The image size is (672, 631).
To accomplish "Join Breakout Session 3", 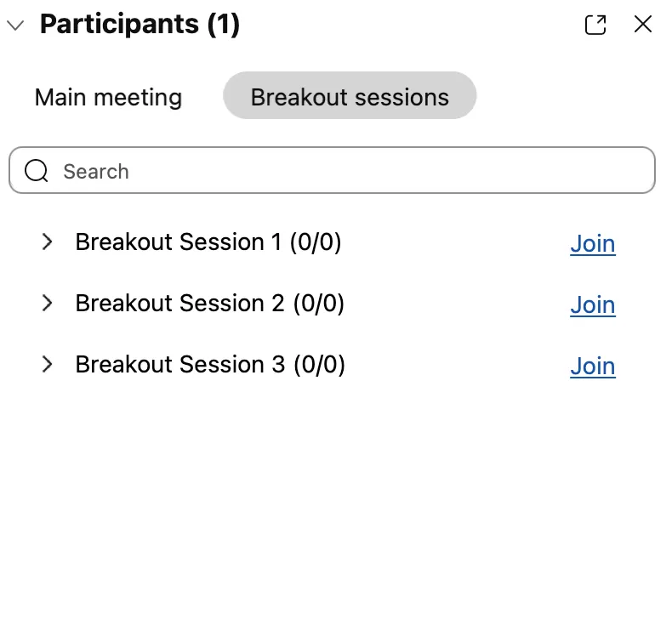I will coord(592,367).
